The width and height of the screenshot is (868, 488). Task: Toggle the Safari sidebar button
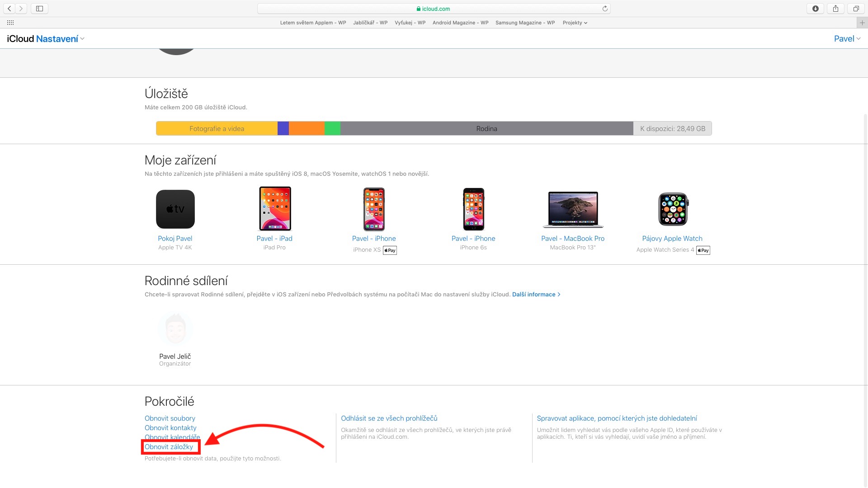tap(39, 9)
